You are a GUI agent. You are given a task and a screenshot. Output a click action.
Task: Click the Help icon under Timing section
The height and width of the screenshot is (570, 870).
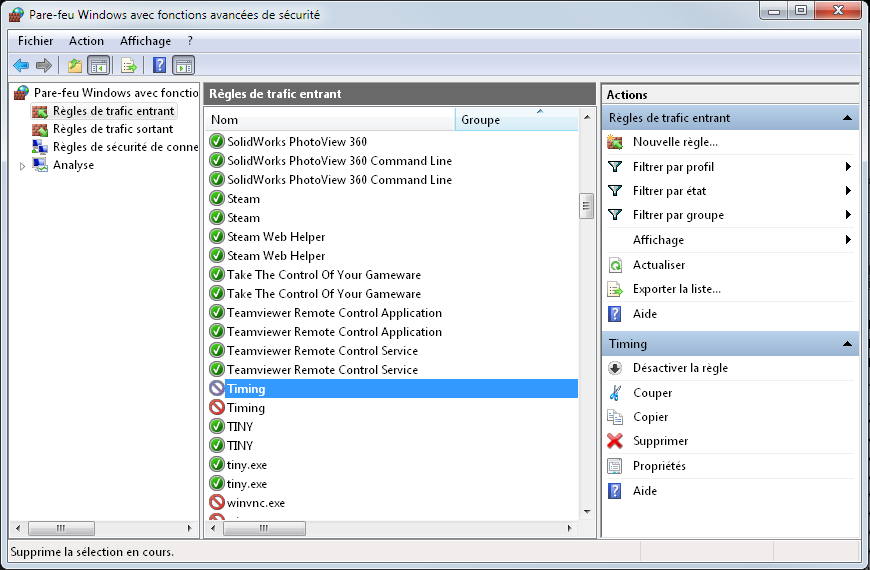pos(615,491)
